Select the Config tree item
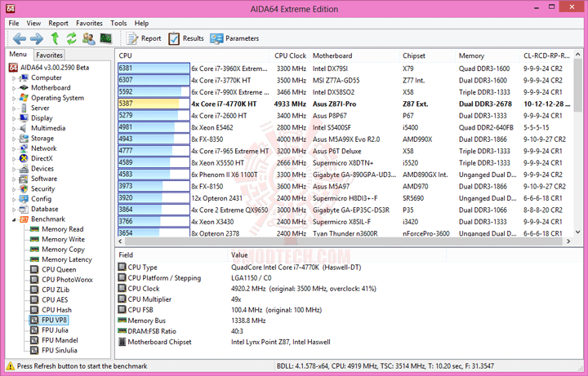 pyautogui.click(x=42, y=199)
